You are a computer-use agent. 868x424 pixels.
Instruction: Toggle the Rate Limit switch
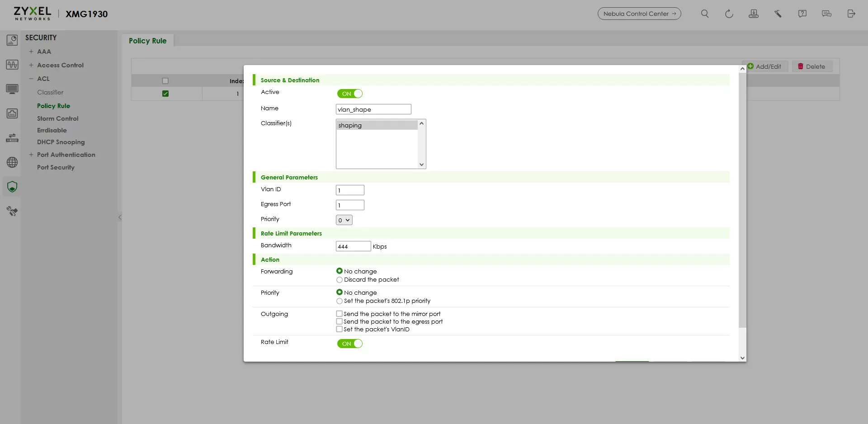[349, 344]
